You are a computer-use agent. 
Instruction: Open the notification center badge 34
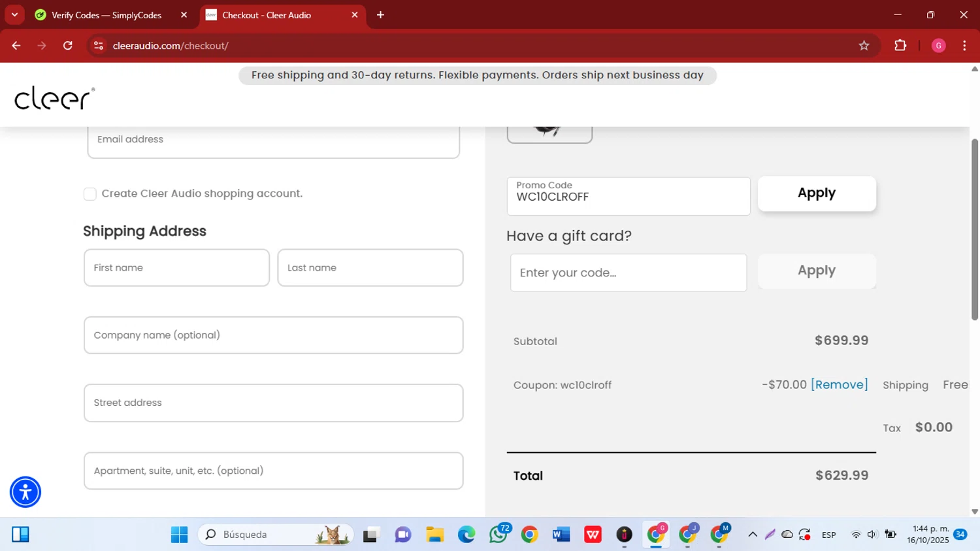960,535
